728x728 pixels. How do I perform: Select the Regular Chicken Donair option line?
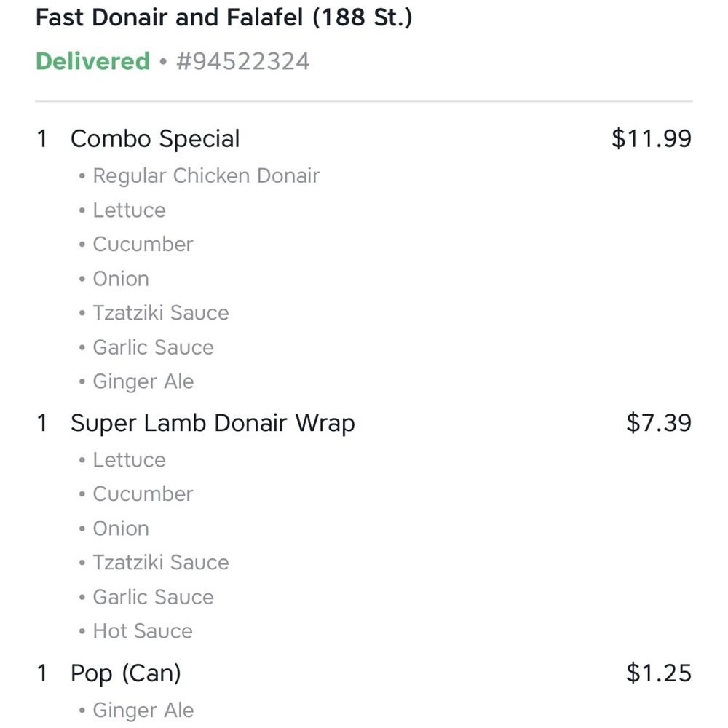coord(206,176)
